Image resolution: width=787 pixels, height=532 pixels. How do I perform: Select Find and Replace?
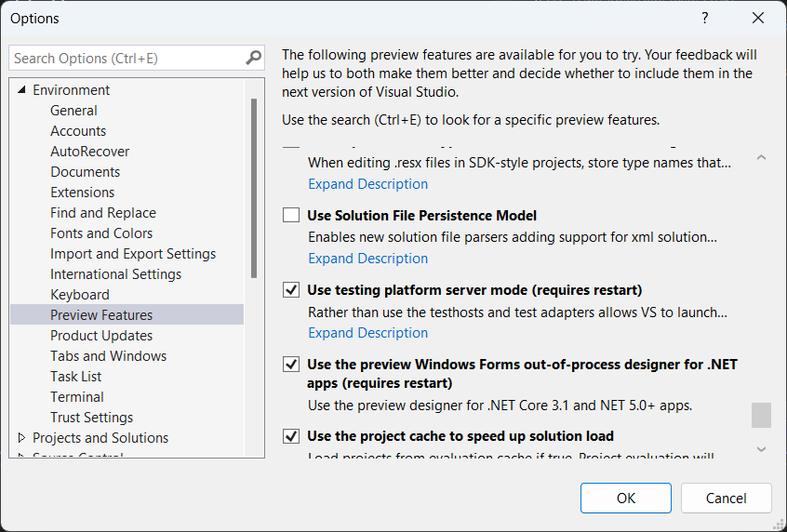103,213
